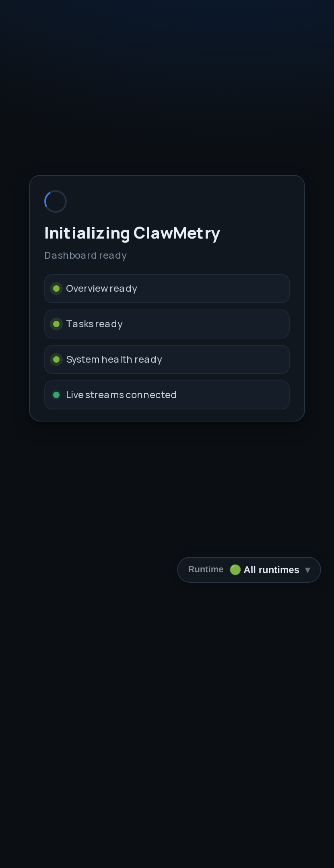334x868 pixels.
Task: Click the green dot beside Tasks ready
Action: pyautogui.click(x=56, y=324)
